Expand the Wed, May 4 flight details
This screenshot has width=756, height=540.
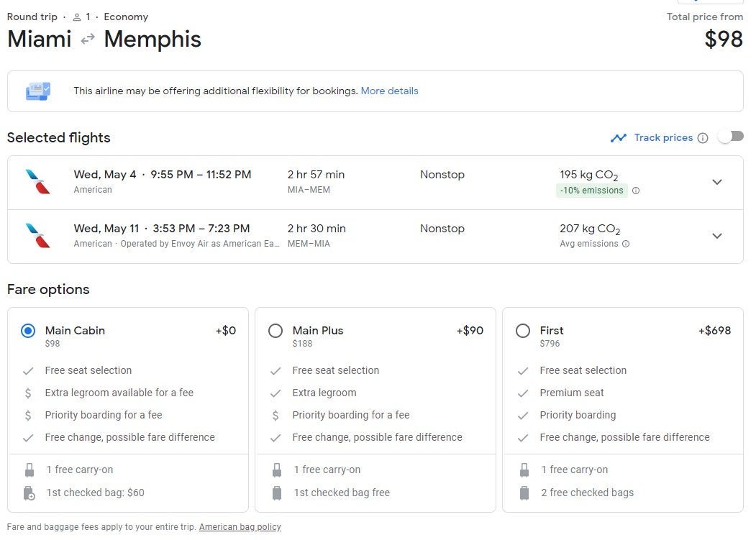716,182
